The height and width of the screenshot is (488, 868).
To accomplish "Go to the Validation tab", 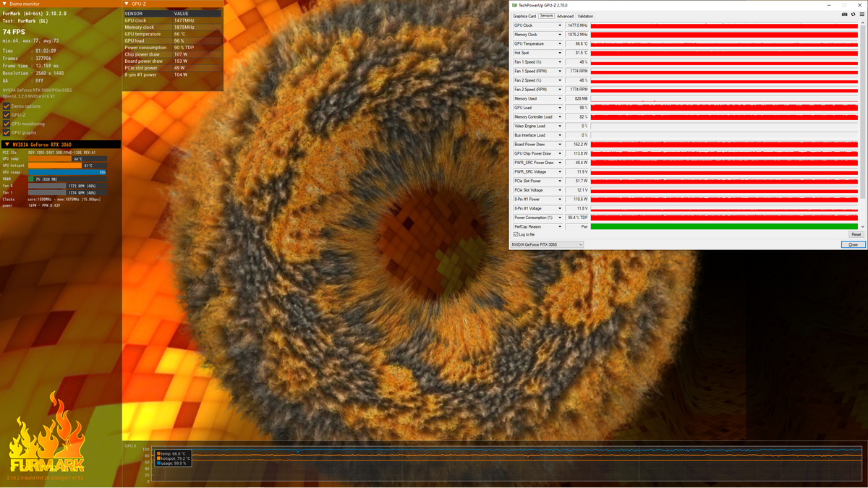I will coord(585,16).
